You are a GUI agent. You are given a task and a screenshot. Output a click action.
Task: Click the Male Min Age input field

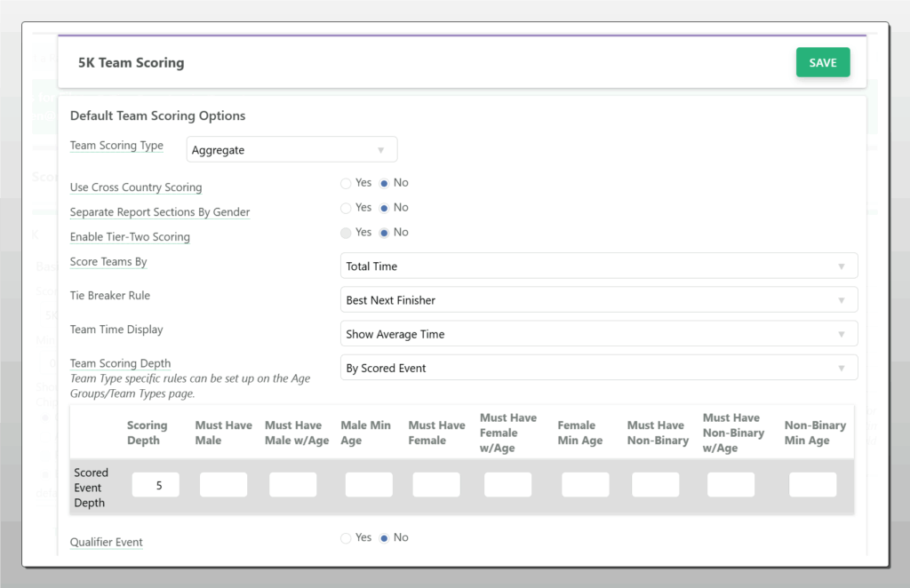coord(368,485)
